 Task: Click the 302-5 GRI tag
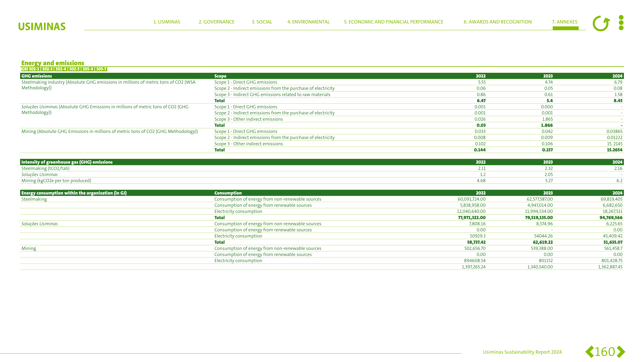click(74, 69)
